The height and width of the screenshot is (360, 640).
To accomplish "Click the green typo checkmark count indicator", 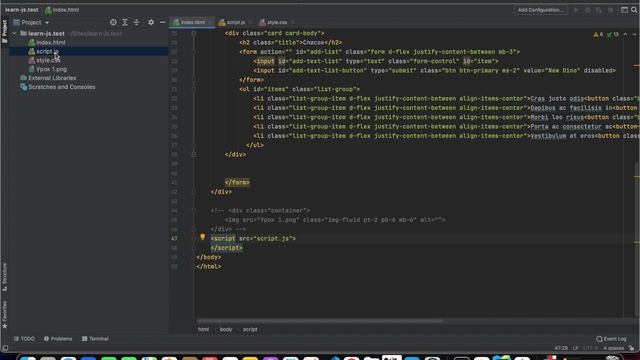I will [613, 35].
